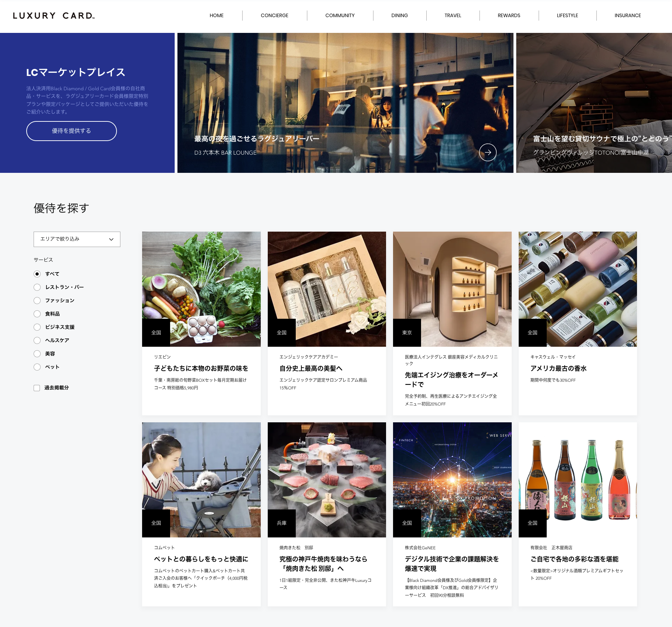Select the レストラン・バー radio option
The image size is (672, 627).
(x=37, y=287)
